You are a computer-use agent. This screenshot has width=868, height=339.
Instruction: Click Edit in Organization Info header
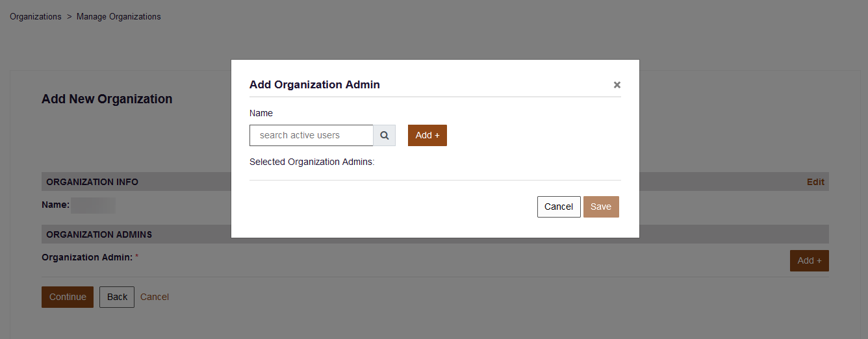815,182
